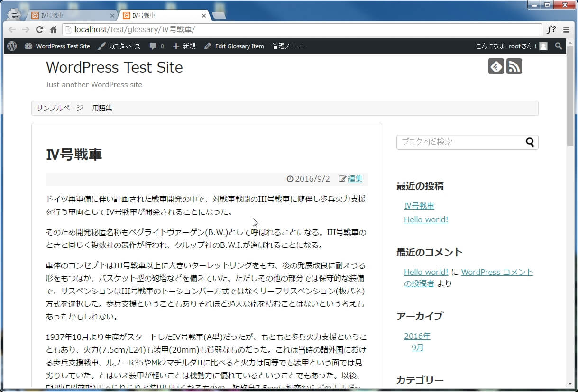
Task: Click the browser home icon
Action: pyautogui.click(x=54, y=30)
